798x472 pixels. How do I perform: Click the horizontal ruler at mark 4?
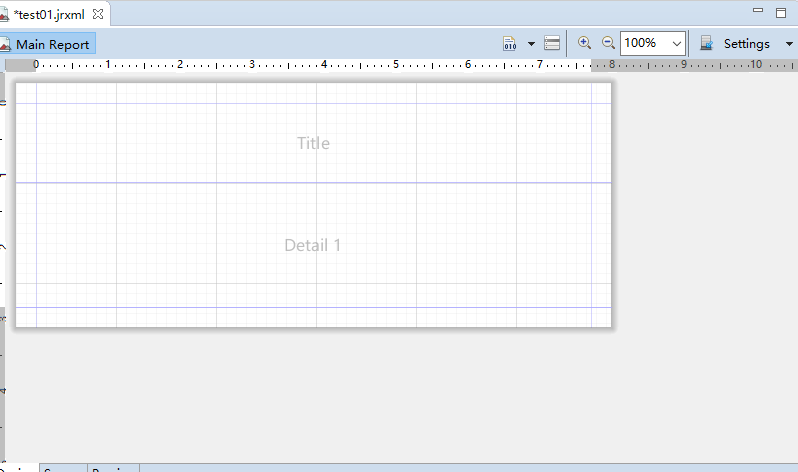point(324,65)
